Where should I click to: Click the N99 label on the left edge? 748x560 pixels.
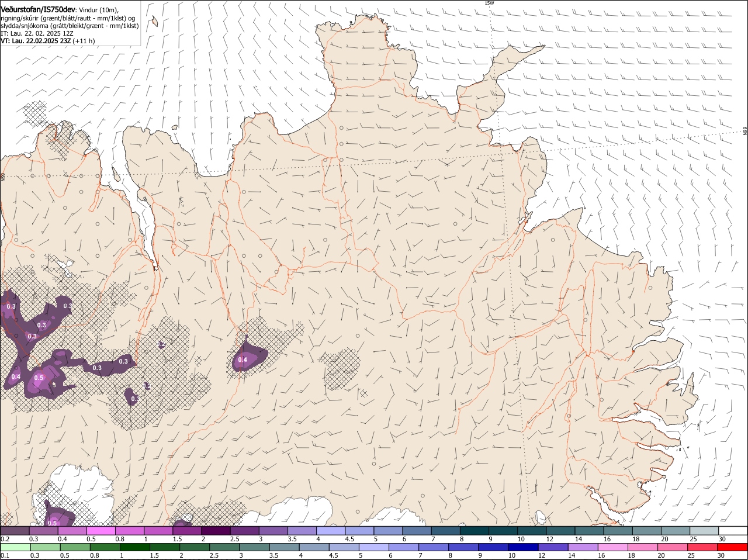(x=3, y=177)
